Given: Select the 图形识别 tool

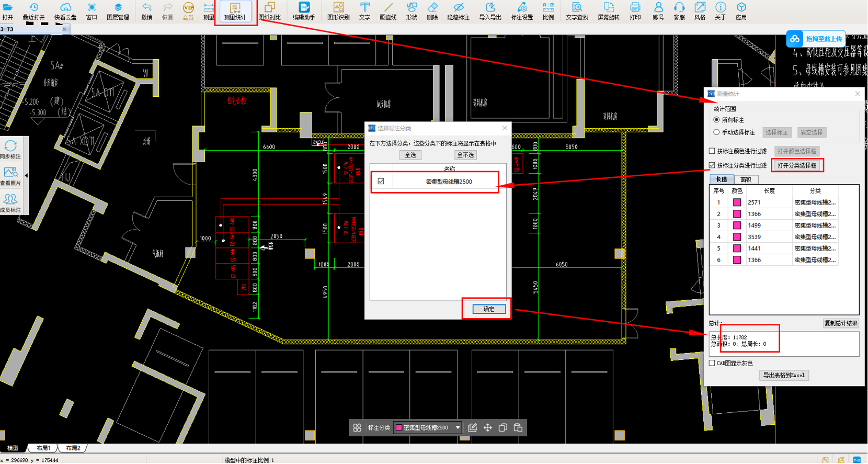Looking at the screenshot, I should (338, 11).
